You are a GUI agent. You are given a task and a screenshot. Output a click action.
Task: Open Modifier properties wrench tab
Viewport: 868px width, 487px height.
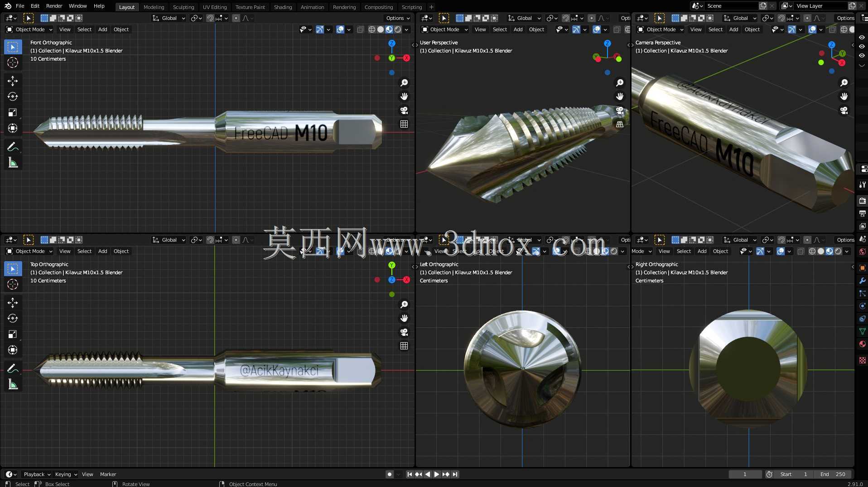[863, 281]
